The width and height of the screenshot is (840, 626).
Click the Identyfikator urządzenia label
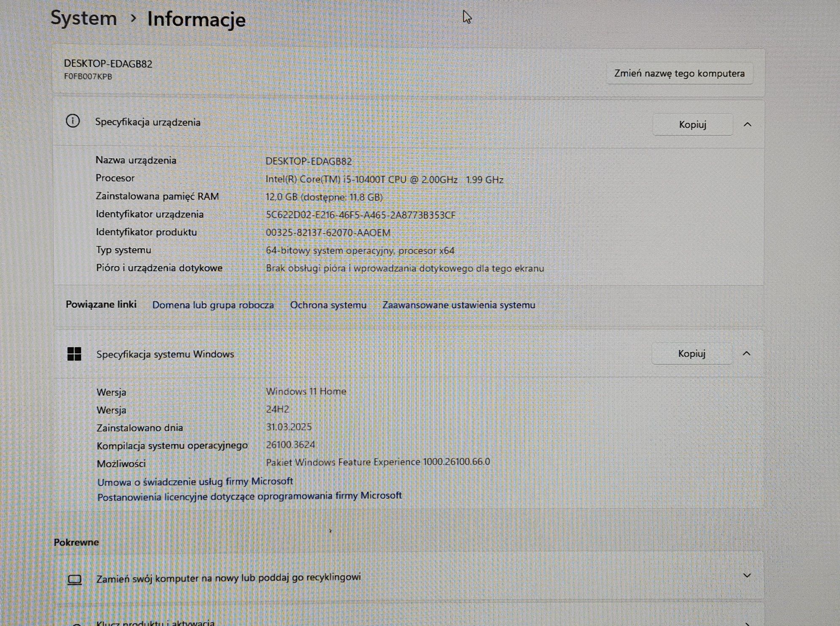click(149, 214)
